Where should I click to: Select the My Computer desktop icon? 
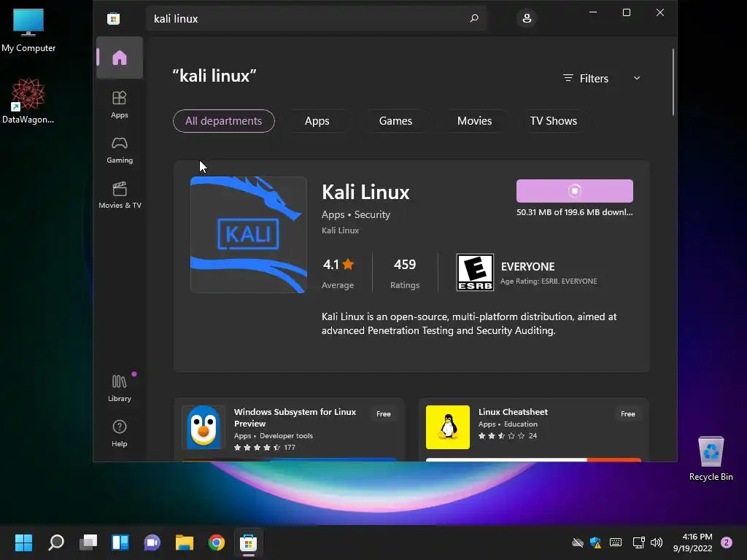[28, 31]
